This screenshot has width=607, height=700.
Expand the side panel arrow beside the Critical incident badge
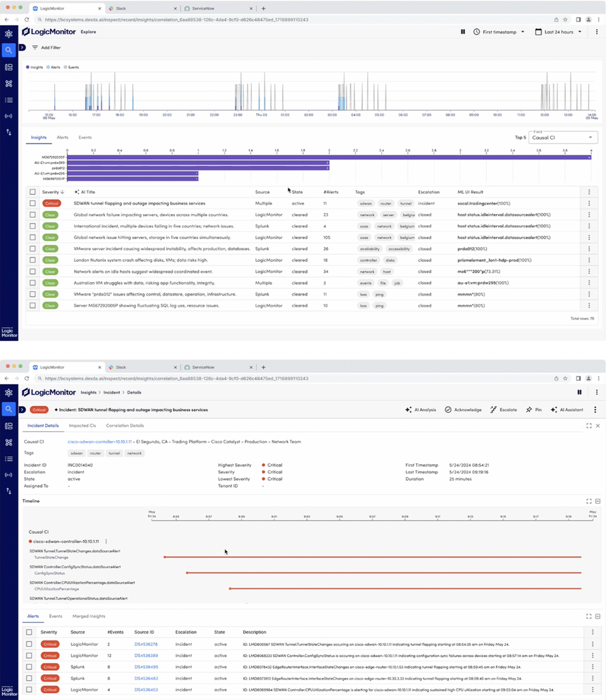tap(22, 409)
